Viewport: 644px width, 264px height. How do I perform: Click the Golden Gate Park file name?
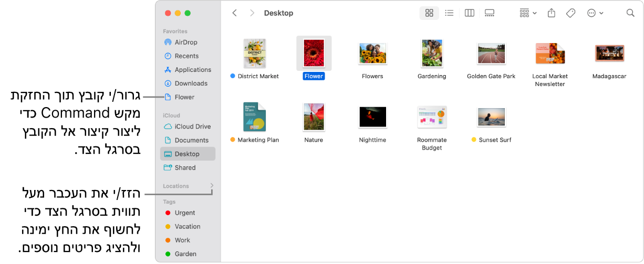(491, 76)
